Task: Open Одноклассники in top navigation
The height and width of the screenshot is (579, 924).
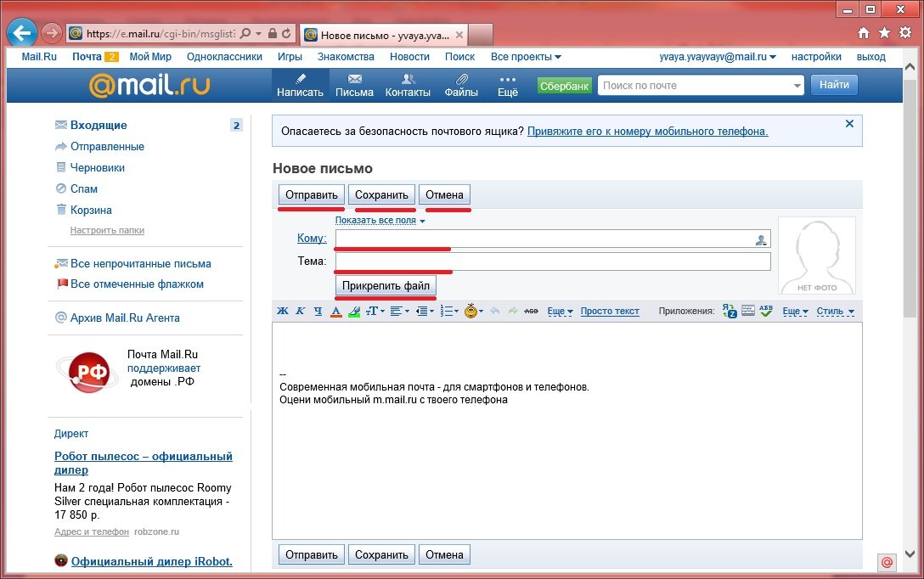Action: (224, 57)
